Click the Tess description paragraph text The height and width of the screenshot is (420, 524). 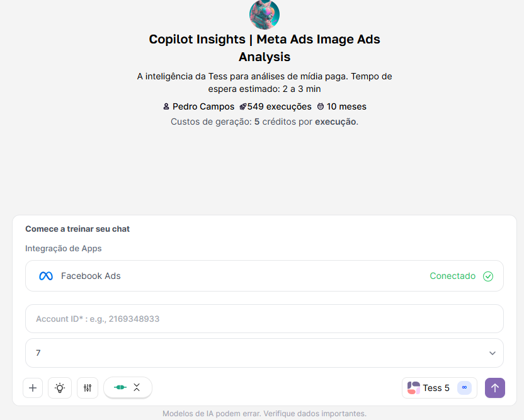265,82
